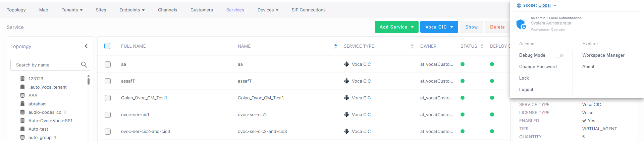Image resolution: width=644 pixels, height=142 pixels.
Task: Check the box for the aa service
Action: 108,64
